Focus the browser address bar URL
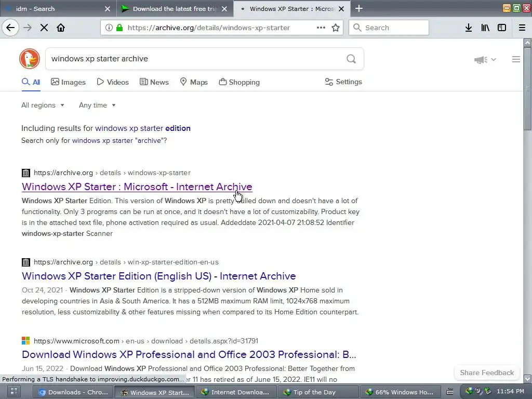532x399 pixels. (x=209, y=28)
